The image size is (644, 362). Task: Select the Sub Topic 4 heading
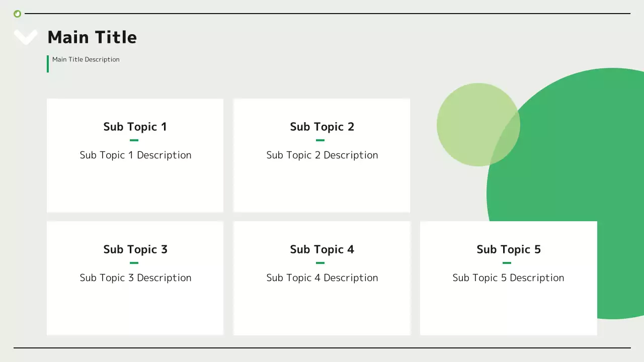point(322,249)
